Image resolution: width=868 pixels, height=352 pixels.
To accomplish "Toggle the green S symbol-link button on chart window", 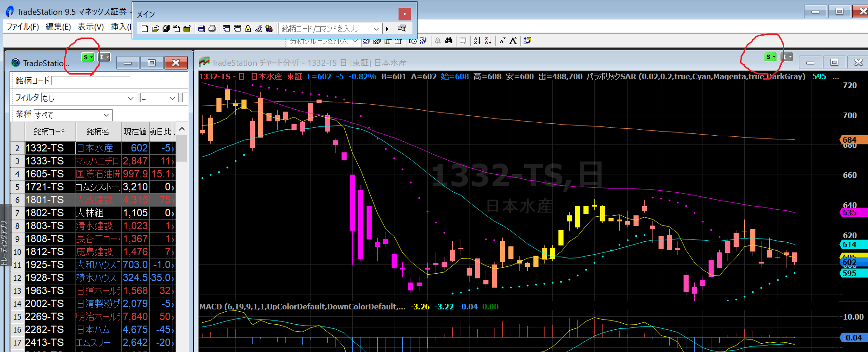I will (770, 57).
